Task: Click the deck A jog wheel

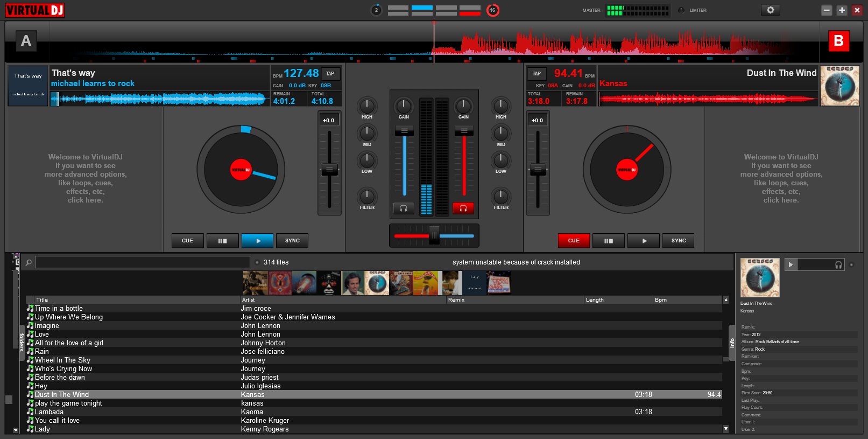Action: [241, 170]
